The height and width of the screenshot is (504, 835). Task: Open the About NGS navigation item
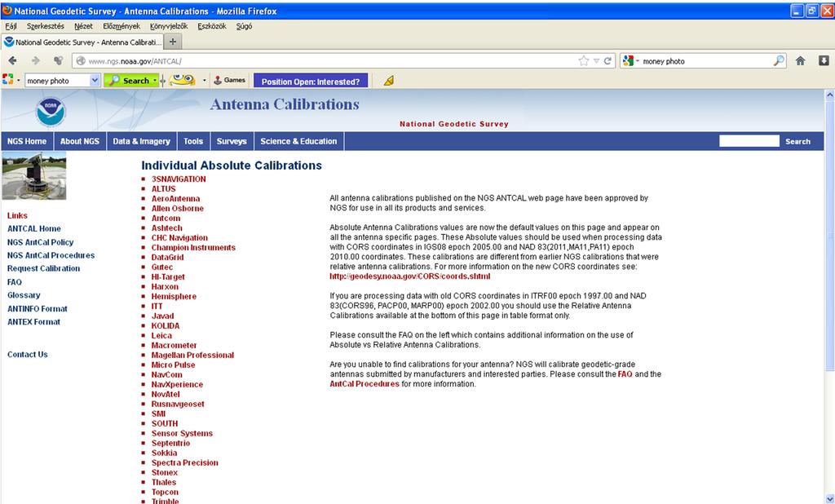[80, 141]
